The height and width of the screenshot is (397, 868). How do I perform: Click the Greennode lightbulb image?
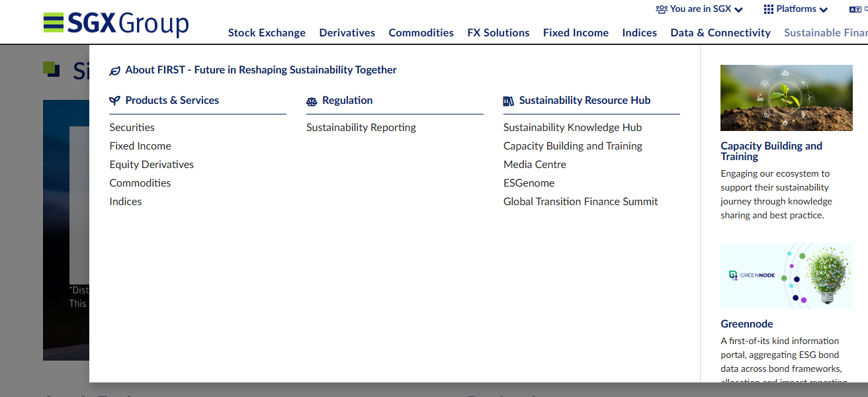[x=786, y=276]
